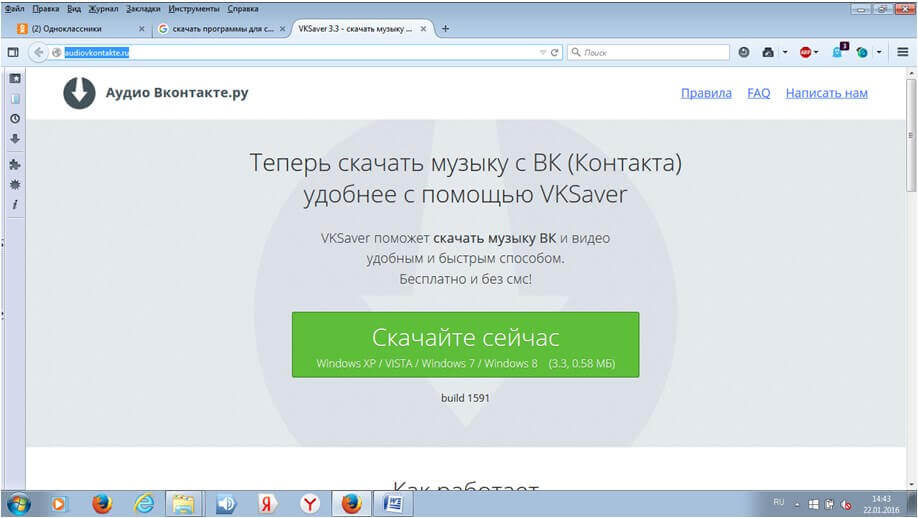Go back using the back arrow
This screenshot has width=918, height=518.
click(x=39, y=52)
